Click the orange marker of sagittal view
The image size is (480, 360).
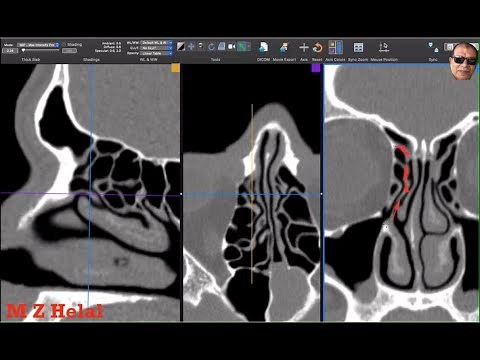coord(176,68)
